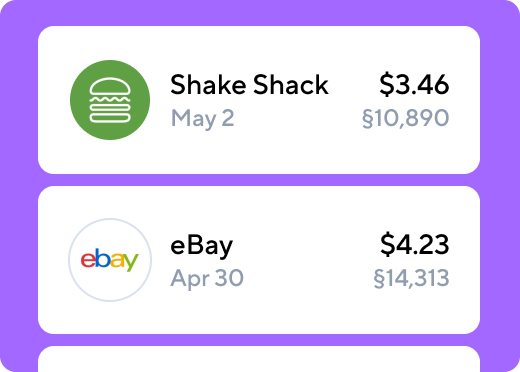Open the eBay transaction card

259,260
